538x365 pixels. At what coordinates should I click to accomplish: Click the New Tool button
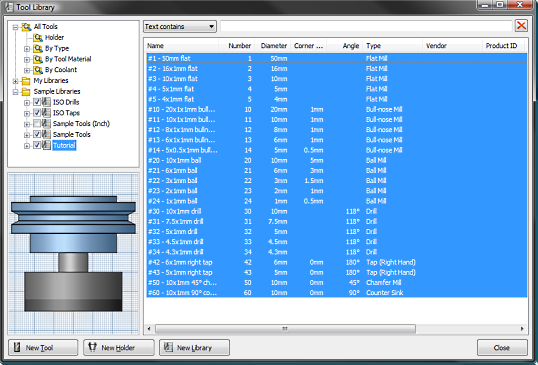[x=43, y=348]
